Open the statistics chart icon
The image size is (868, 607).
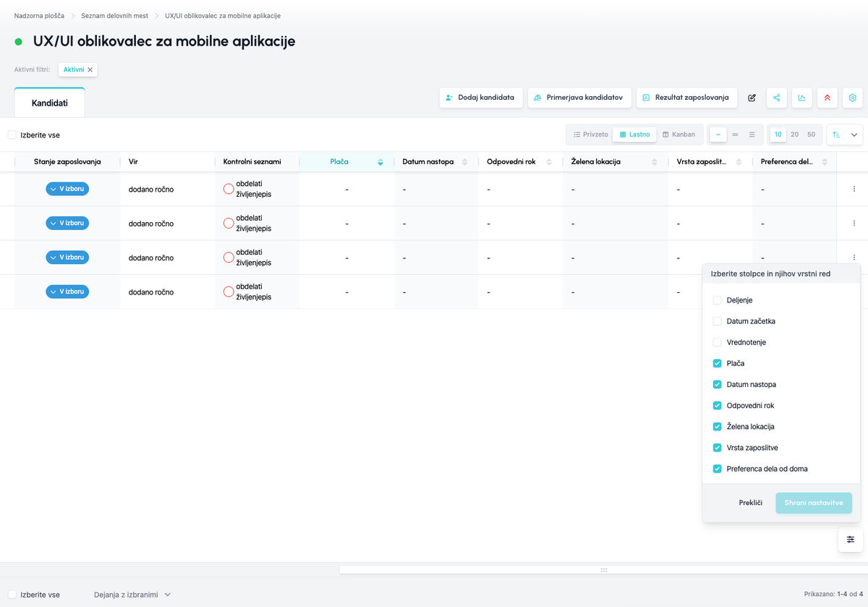click(x=802, y=98)
